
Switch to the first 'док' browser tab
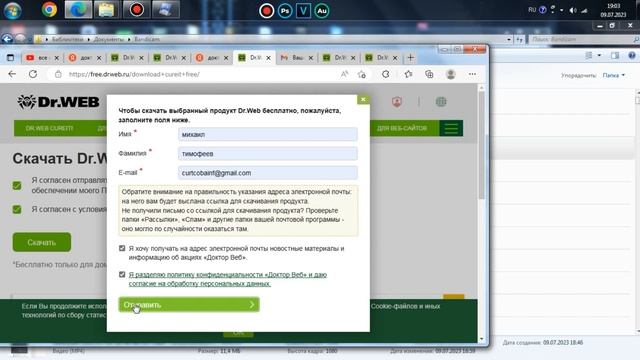pyautogui.click(x=84, y=58)
